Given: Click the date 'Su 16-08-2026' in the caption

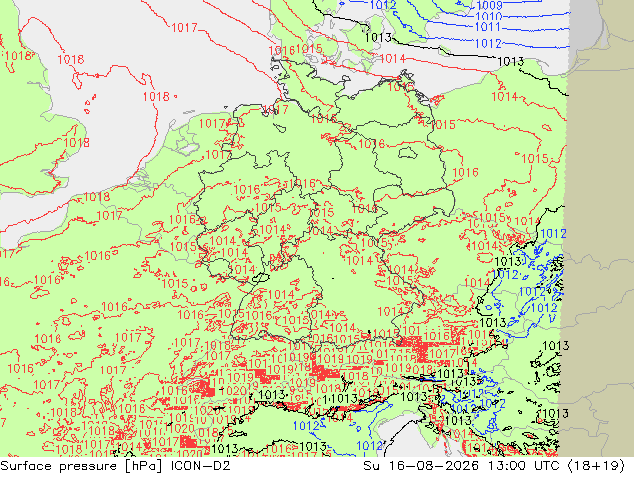Looking at the screenshot, I should pos(421,466).
